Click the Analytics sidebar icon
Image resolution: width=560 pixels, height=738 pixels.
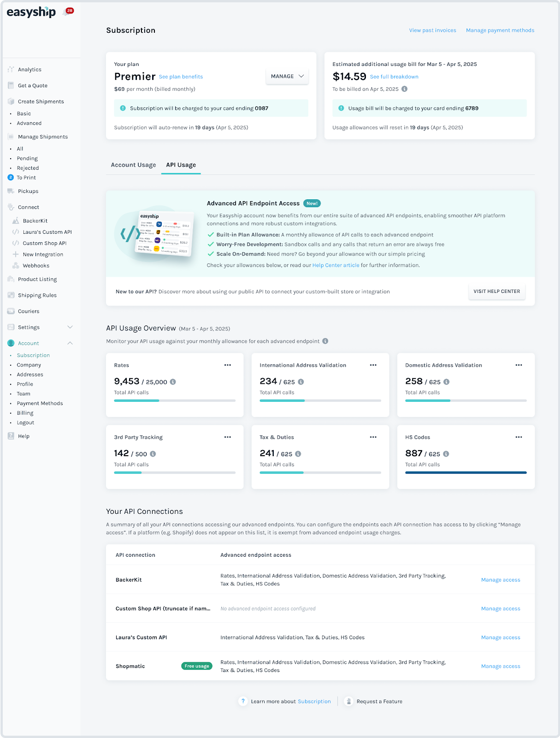pyautogui.click(x=11, y=70)
